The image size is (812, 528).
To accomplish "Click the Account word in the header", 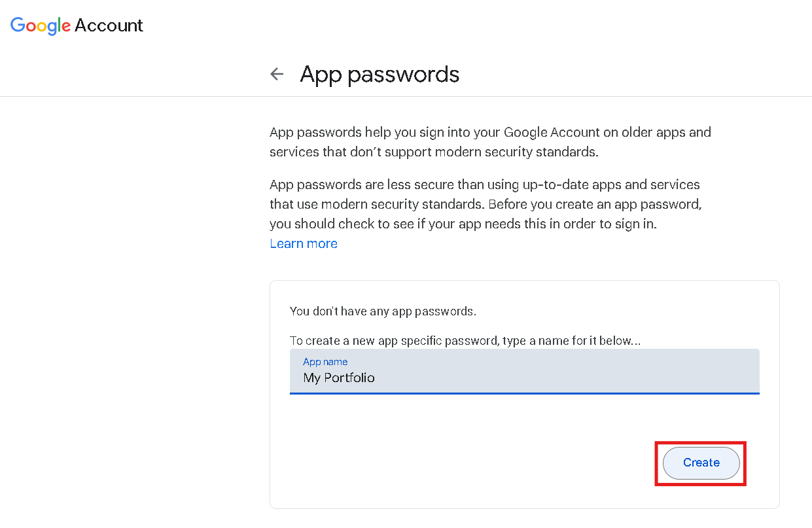I will pyautogui.click(x=109, y=26).
